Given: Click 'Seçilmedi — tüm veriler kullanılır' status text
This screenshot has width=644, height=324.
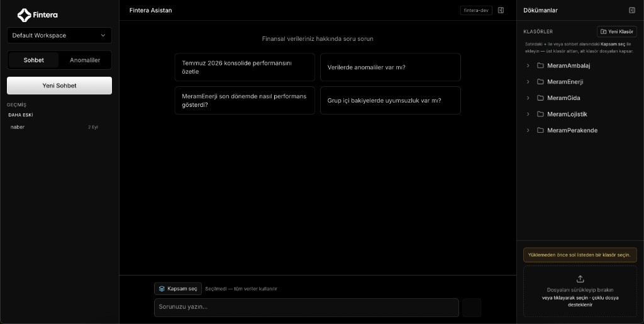Looking at the screenshot, I should pyautogui.click(x=241, y=289).
